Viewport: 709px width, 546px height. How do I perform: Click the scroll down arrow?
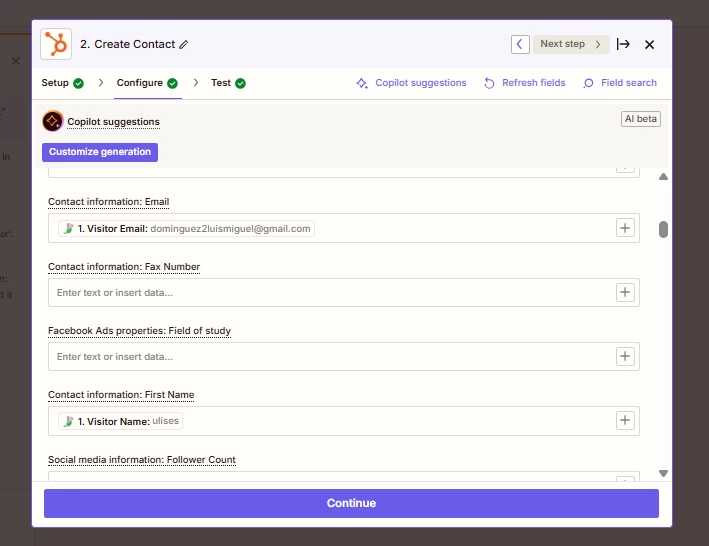point(663,473)
